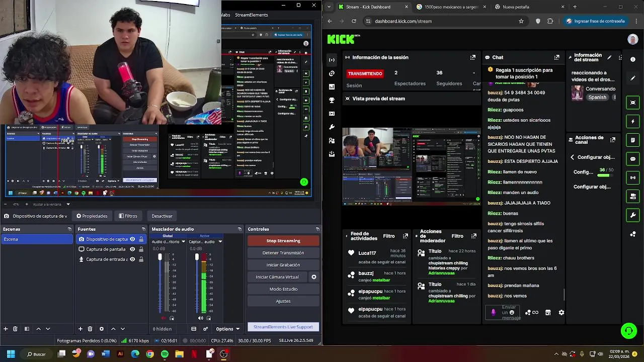
Task: Pop out the Chat panel
Action: [x=556, y=57]
